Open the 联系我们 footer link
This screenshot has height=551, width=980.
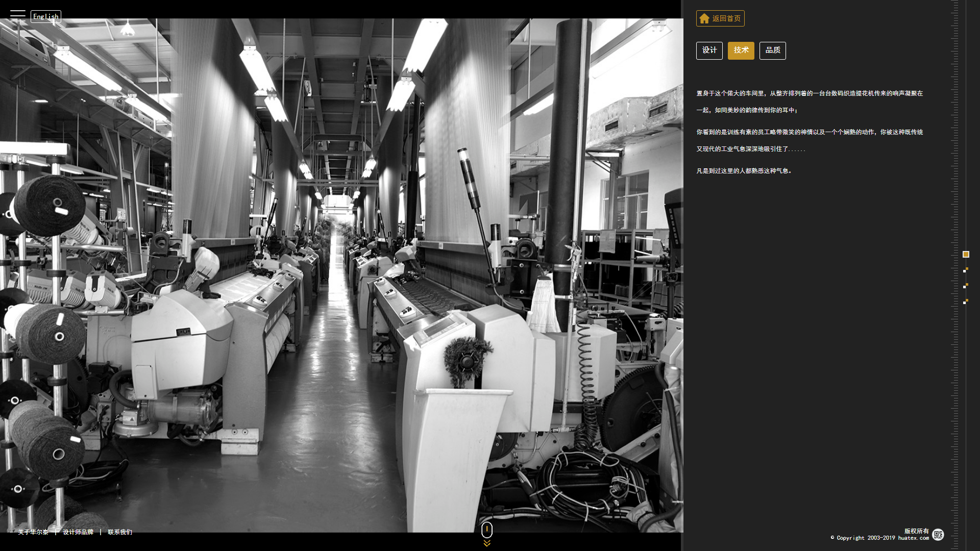coord(120,532)
